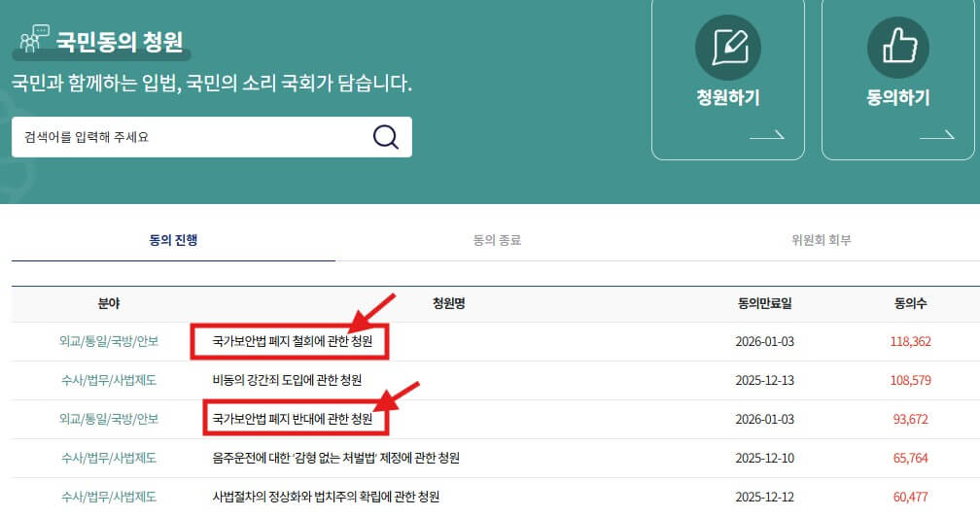Click the 동의하기 thumbs-up icon
Viewport: 980px width, 517px height.
point(898,48)
